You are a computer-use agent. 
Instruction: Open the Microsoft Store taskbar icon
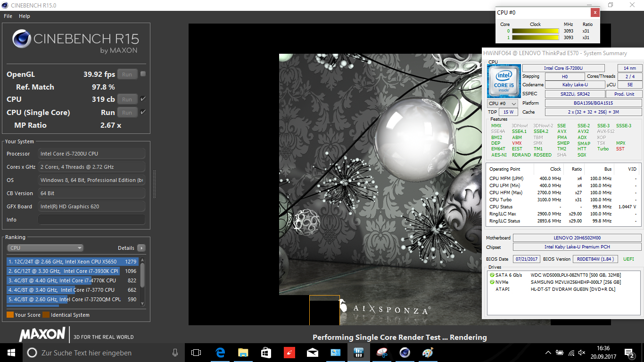(x=266, y=353)
